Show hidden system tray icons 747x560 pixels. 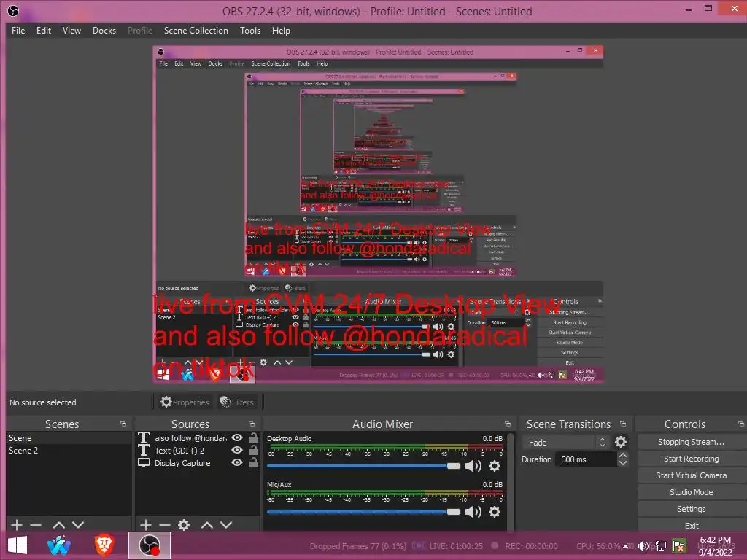pos(626,546)
